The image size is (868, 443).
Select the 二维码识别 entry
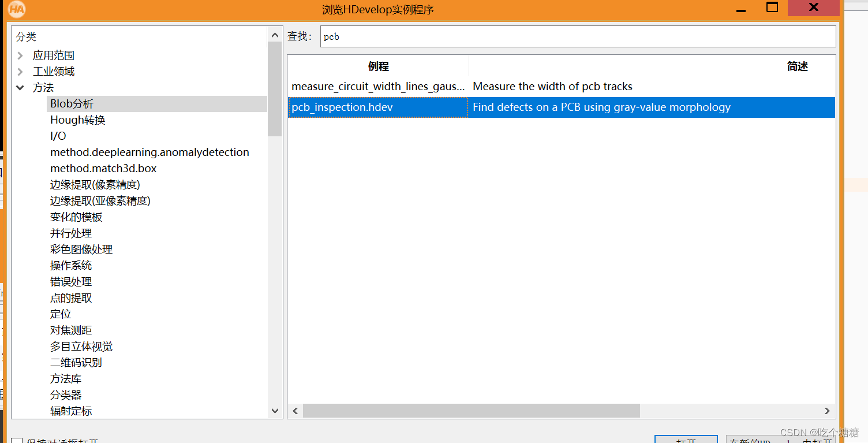click(76, 363)
